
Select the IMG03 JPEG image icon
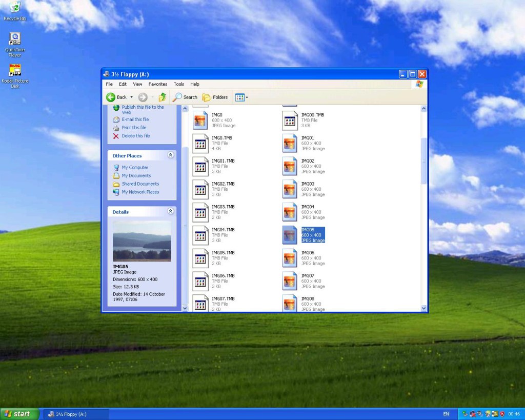click(x=290, y=189)
